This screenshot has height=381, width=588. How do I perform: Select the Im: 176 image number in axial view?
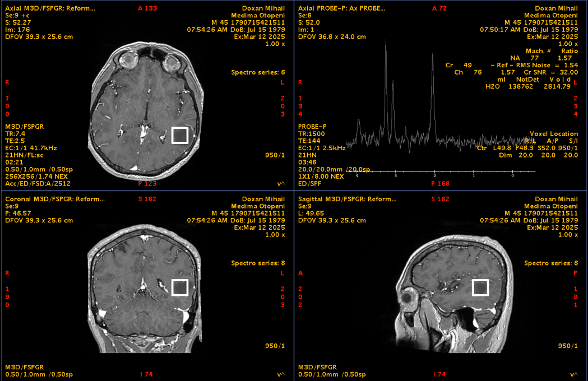pyautogui.click(x=17, y=30)
